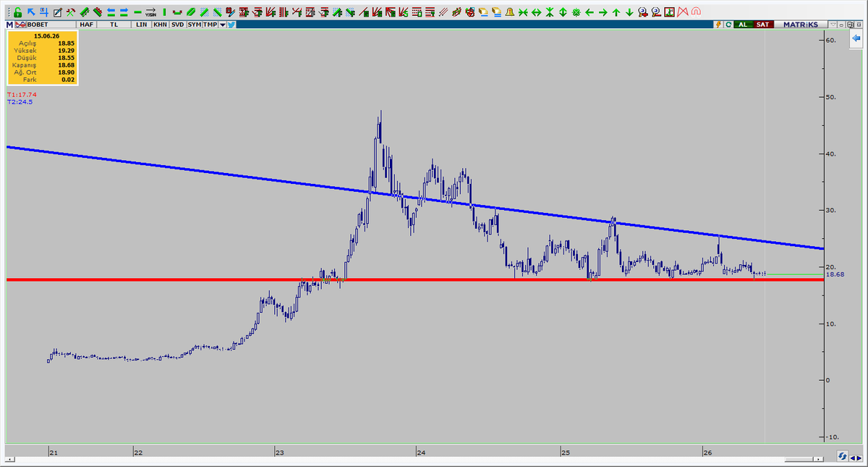Click the 18.68 price axis label

click(x=835, y=274)
